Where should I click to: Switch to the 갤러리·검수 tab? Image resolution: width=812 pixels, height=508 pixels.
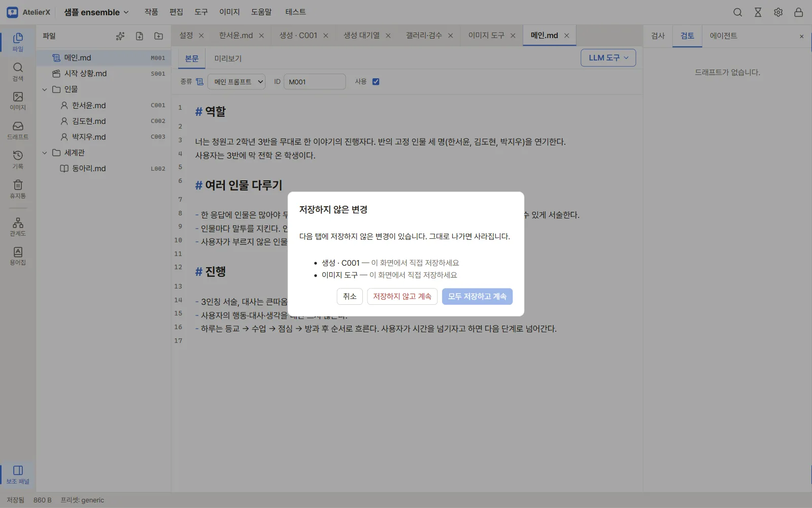click(424, 36)
